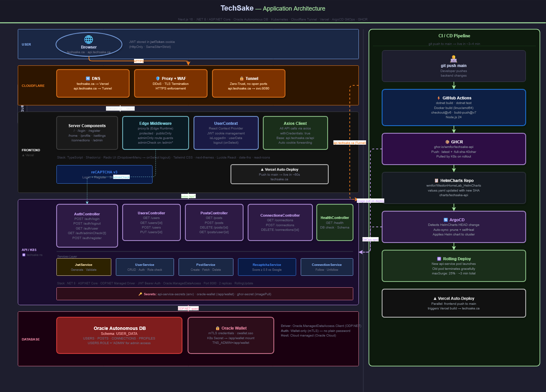Click the TechSake title text
The height and width of the screenshot is (392, 546).
click(237, 8)
